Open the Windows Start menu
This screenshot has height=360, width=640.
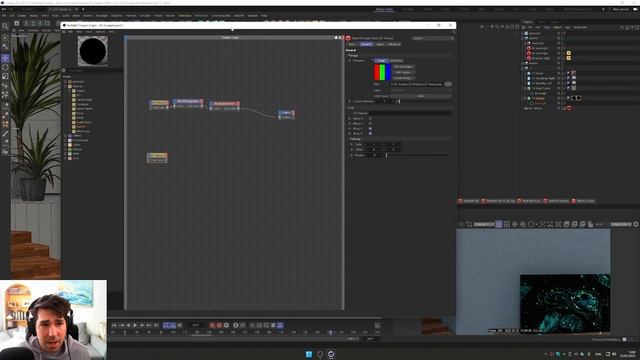(x=309, y=354)
